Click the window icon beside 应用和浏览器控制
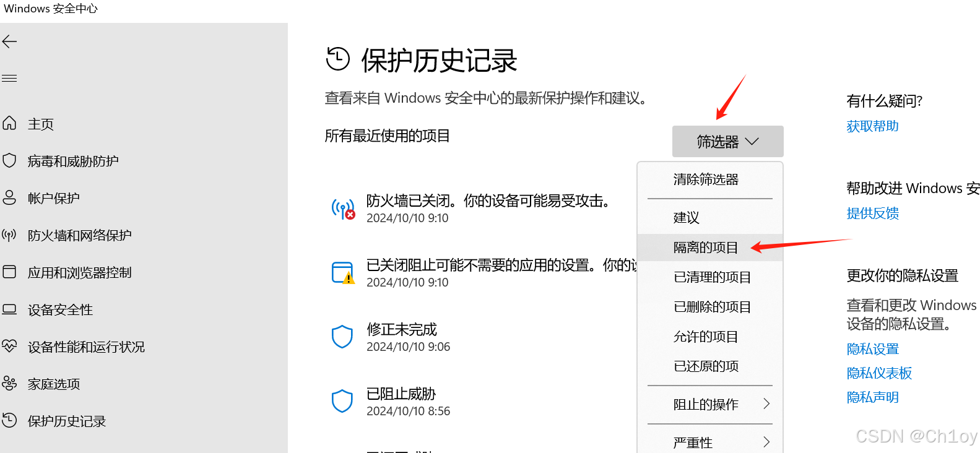The height and width of the screenshot is (453, 980). click(x=9, y=272)
